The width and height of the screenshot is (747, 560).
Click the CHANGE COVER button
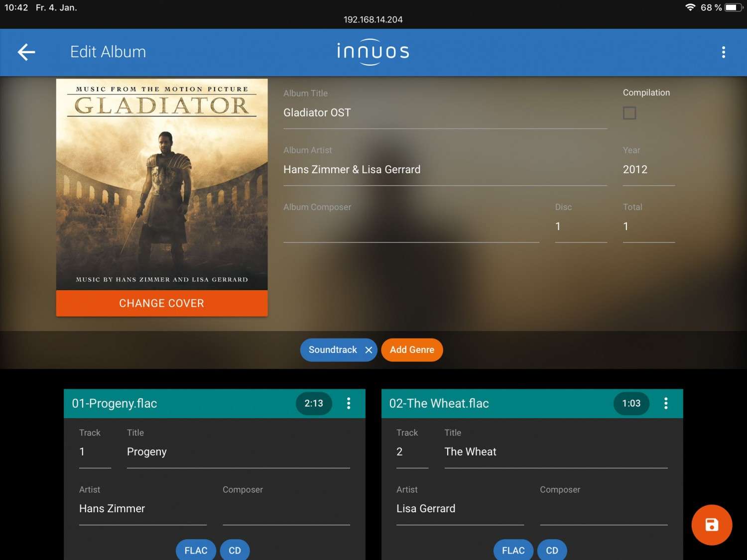pos(162,303)
